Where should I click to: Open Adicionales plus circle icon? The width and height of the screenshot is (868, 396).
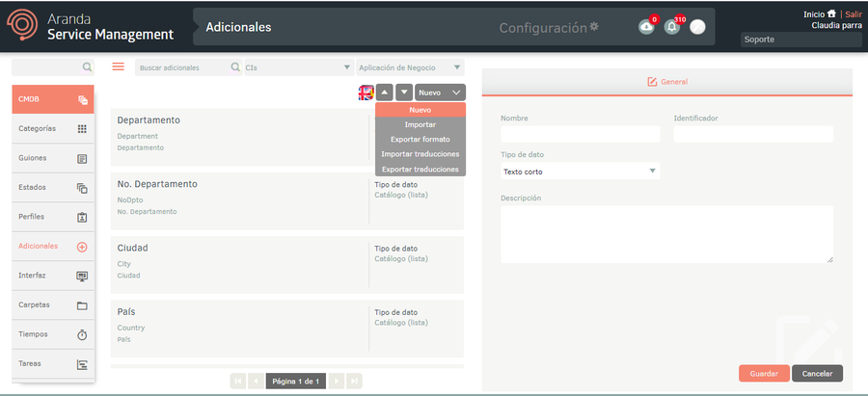point(82,247)
